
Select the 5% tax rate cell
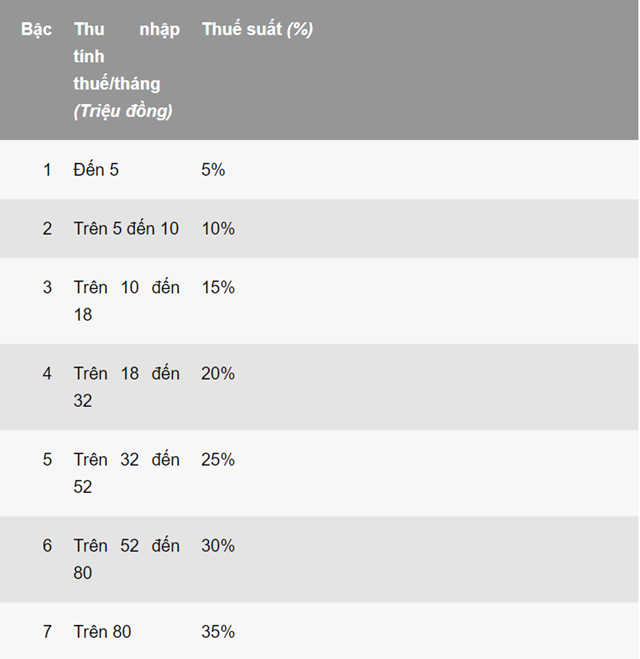coord(213,170)
